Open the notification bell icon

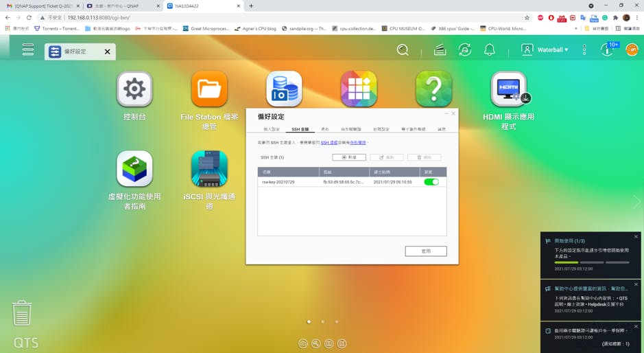click(490, 50)
